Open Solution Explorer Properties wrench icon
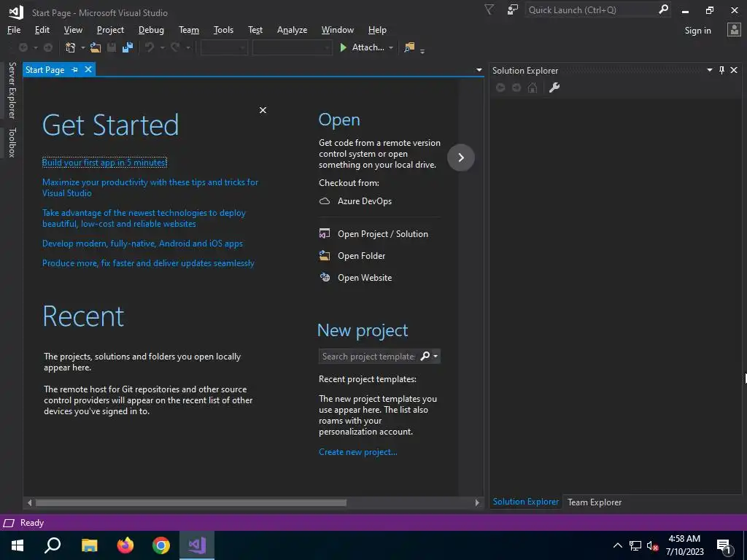 [x=554, y=87]
